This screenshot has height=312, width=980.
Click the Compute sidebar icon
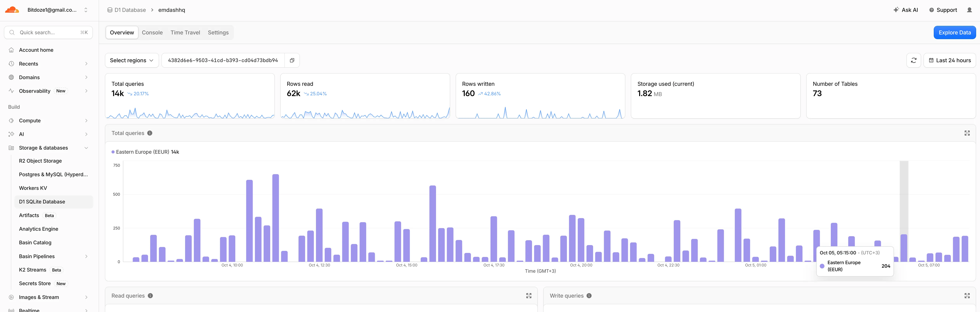click(x=11, y=120)
